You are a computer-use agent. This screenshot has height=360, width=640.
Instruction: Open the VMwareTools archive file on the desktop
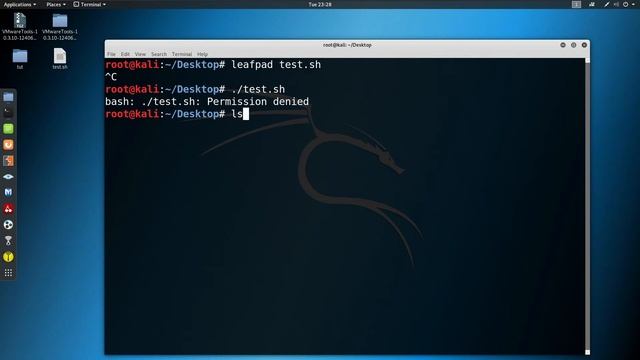pos(20,27)
